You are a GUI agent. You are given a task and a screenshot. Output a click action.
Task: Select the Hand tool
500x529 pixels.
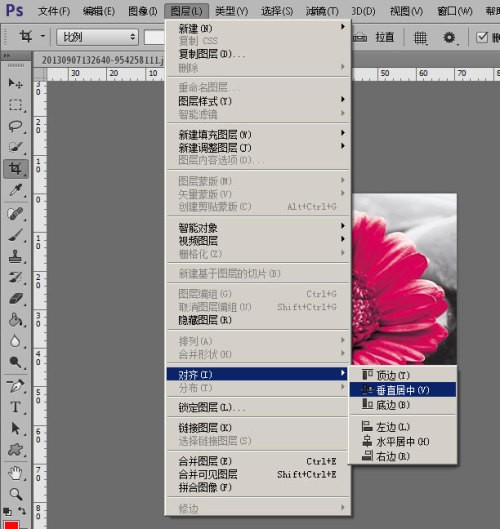(x=15, y=473)
